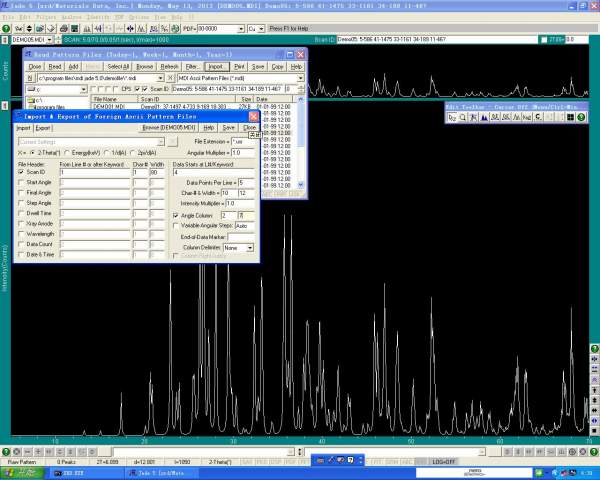Click the Import... button in Read Pattern Files
This screenshot has width=600, height=480.
tap(216, 65)
